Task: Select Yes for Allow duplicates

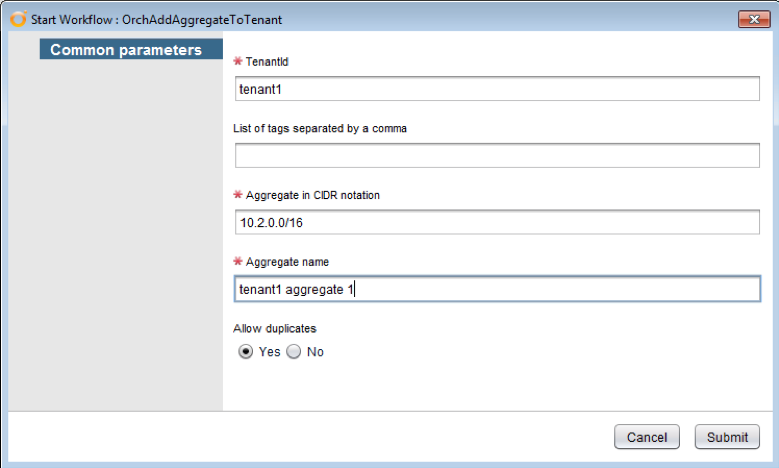Action: tap(243, 352)
